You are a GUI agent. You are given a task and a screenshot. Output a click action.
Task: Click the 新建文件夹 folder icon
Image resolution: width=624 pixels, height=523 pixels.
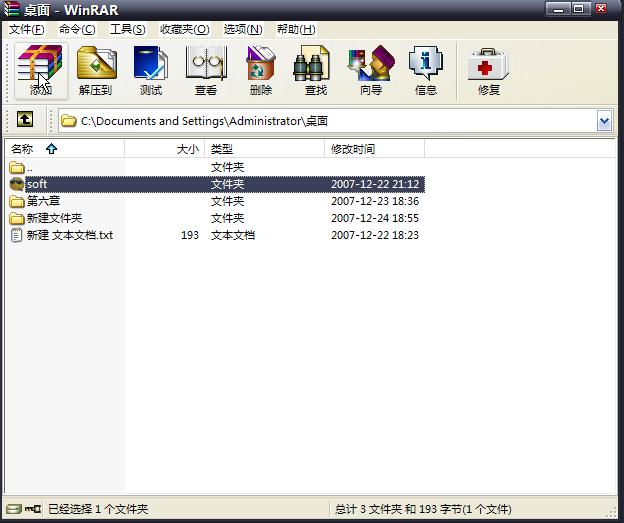pos(17,218)
